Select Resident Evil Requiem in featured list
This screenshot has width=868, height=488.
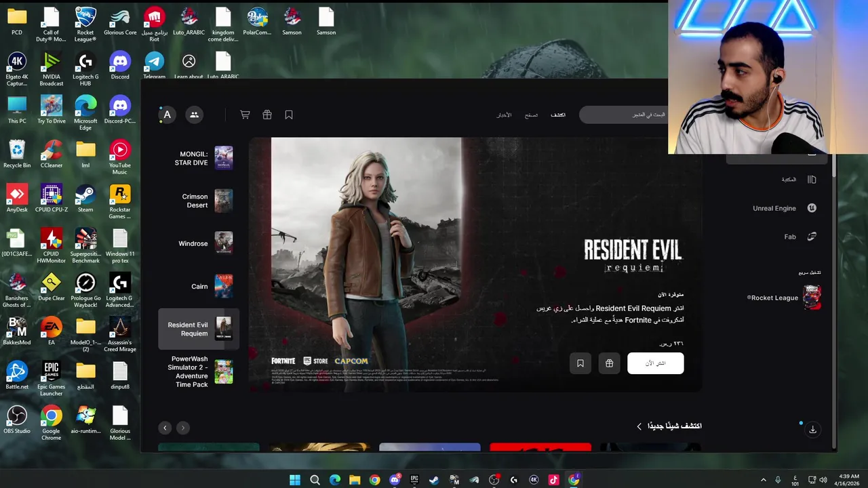pyautogui.click(x=199, y=329)
